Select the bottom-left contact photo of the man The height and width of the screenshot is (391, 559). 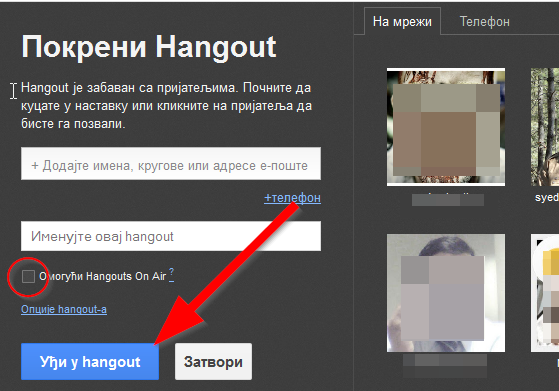(446, 293)
